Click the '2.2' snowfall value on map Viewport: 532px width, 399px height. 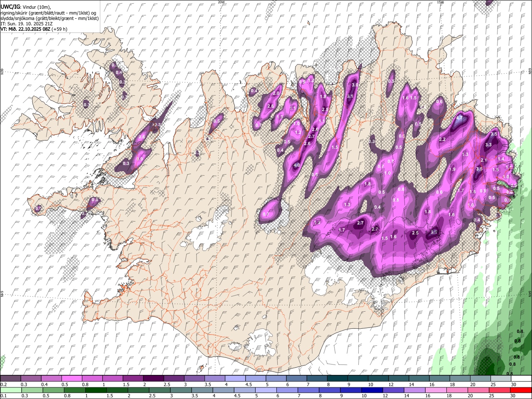tap(442, 140)
